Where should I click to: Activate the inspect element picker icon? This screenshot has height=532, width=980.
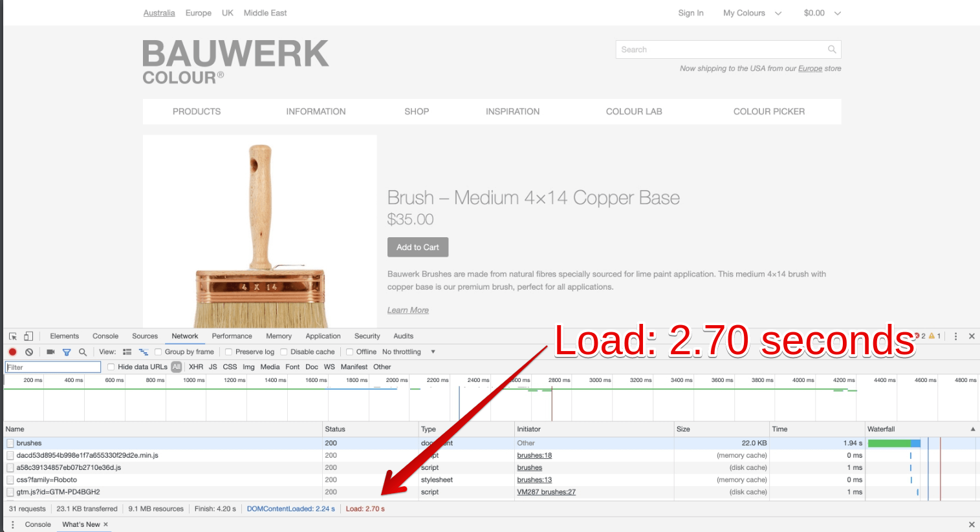pyautogui.click(x=12, y=336)
